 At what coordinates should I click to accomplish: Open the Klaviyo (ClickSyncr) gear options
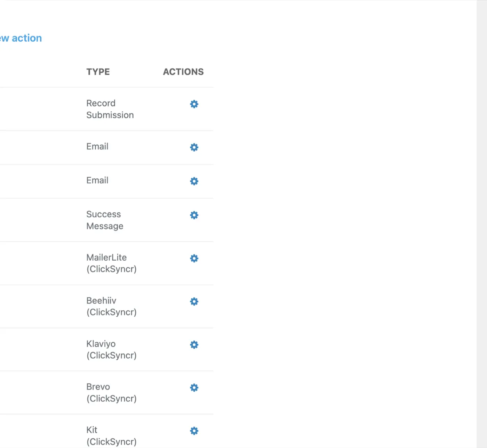(194, 344)
